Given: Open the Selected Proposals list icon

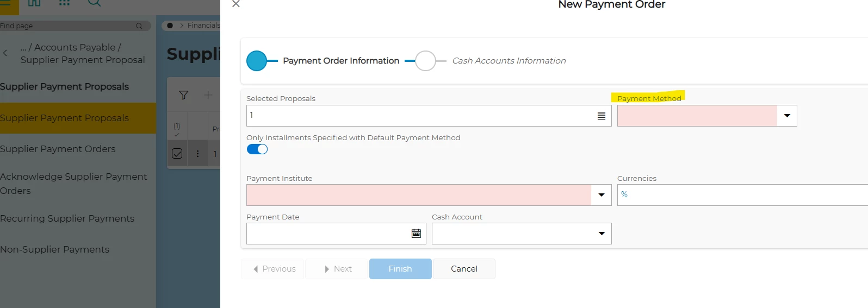Looking at the screenshot, I should pos(602,116).
